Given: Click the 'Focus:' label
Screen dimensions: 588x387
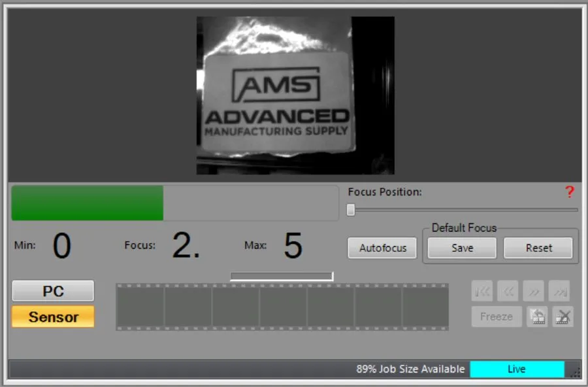Looking at the screenshot, I should pos(140,245).
